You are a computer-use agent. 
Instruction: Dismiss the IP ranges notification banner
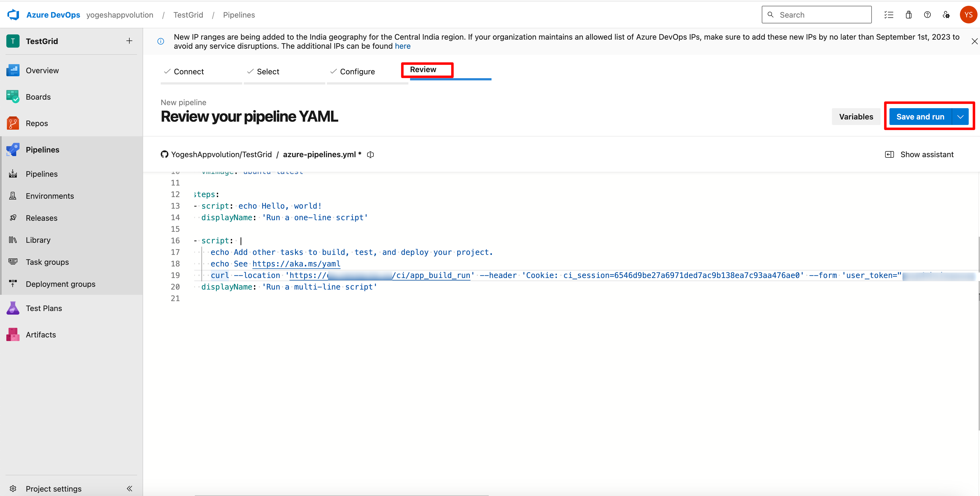point(974,41)
